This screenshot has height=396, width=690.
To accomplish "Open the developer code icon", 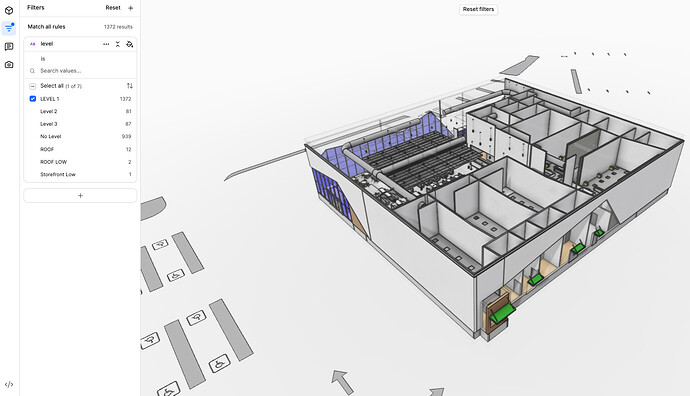I will pos(9,384).
